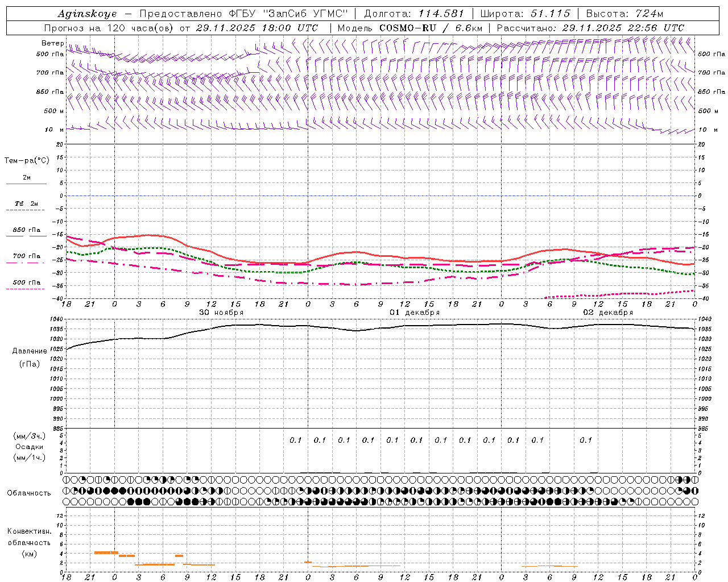Click the '500 гПа' temperature legend entry
This screenshot has height=582, width=728.
pos(27,282)
